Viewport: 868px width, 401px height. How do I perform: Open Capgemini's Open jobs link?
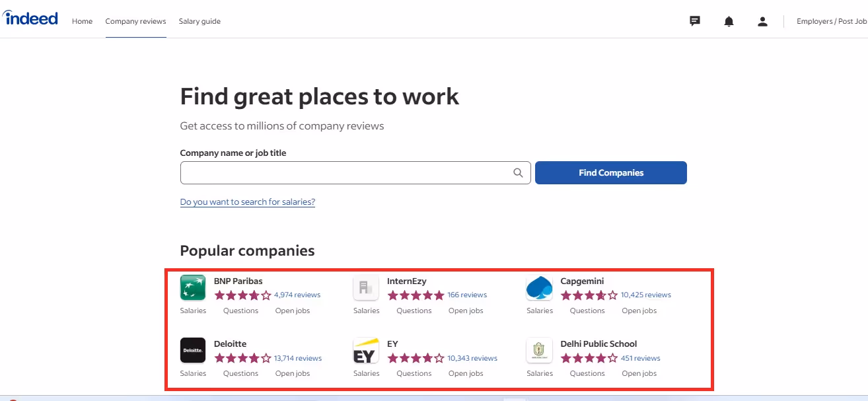click(x=639, y=310)
